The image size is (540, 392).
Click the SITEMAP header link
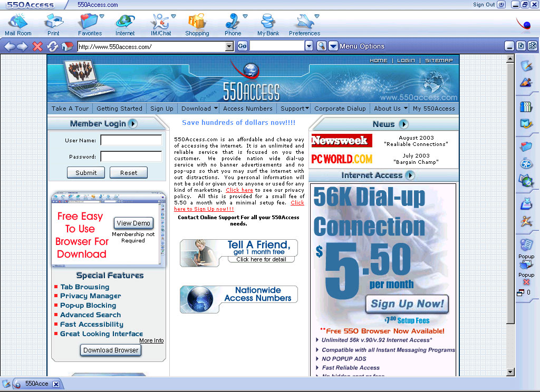click(x=439, y=61)
